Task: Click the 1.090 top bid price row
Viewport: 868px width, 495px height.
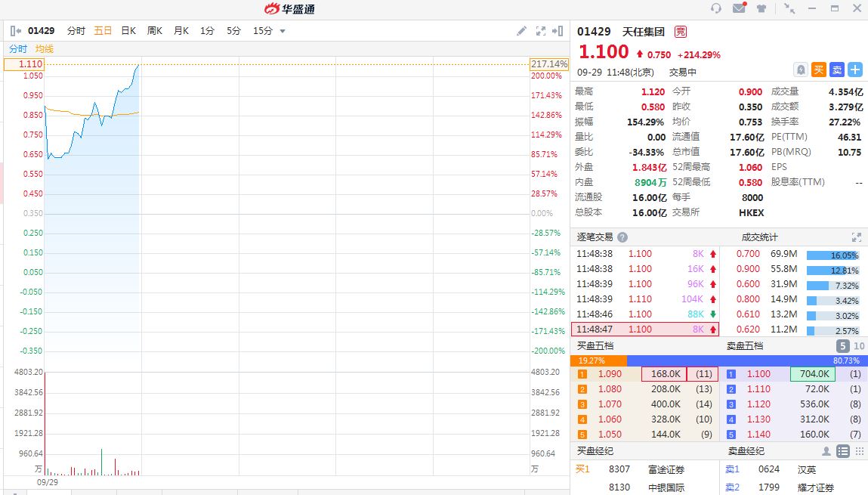Action: click(x=610, y=374)
